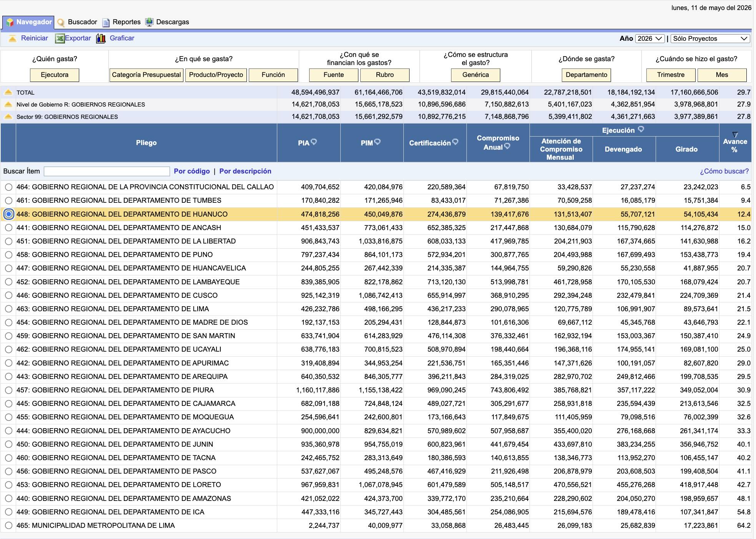Click the Compromiso Anual info bubble icon
The height and width of the screenshot is (539, 756).
pos(507,146)
